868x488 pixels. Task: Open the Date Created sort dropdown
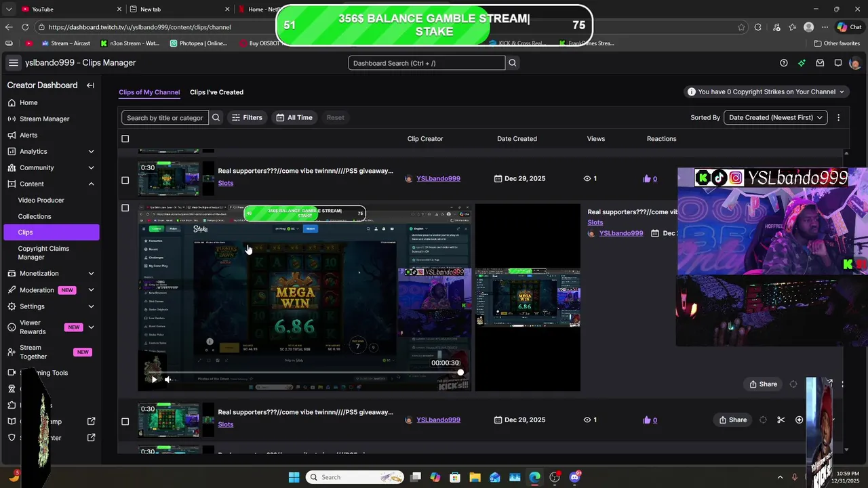[x=776, y=117]
